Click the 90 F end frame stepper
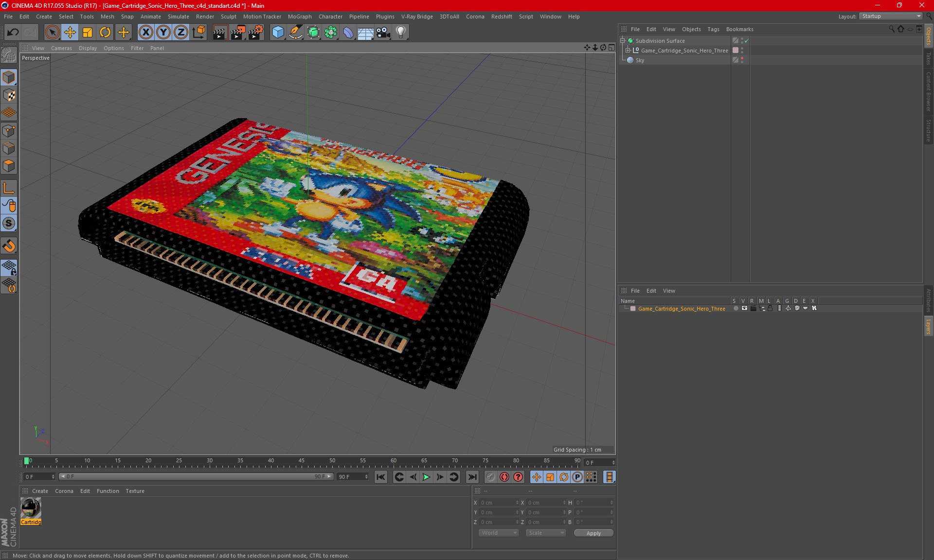 pos(366,477)
